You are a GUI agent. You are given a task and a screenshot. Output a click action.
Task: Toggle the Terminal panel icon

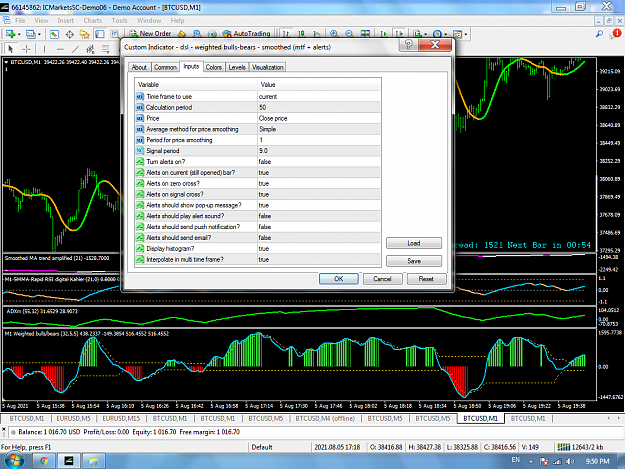point(99,34)
